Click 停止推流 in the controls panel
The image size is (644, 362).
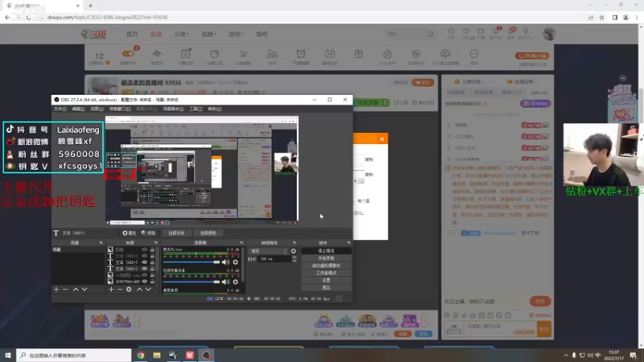point(326,251)
